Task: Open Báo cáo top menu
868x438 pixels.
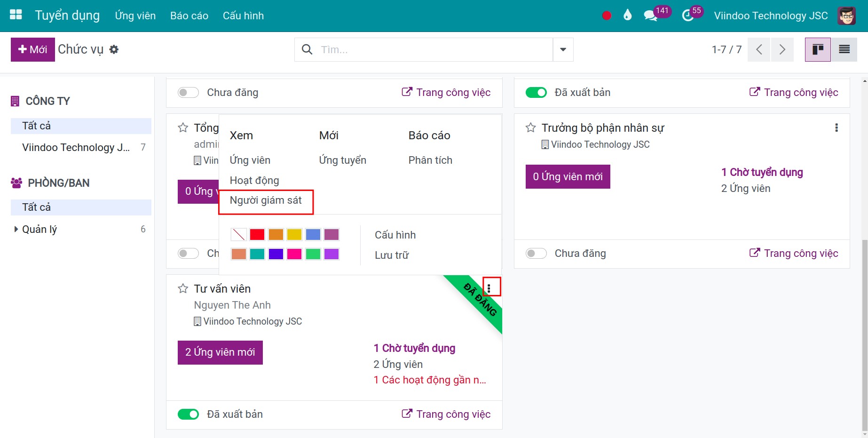Action: pyautogui.click(x=189, y=16)
